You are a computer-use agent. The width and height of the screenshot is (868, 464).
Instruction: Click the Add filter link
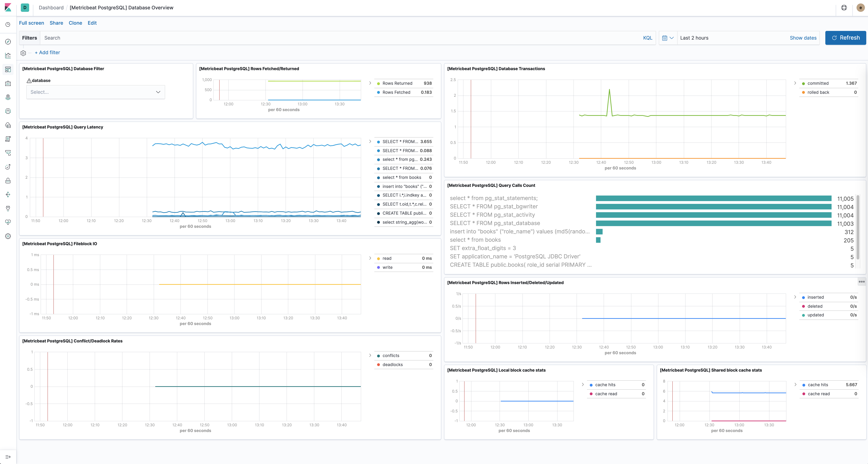click(x=48, y=53)
